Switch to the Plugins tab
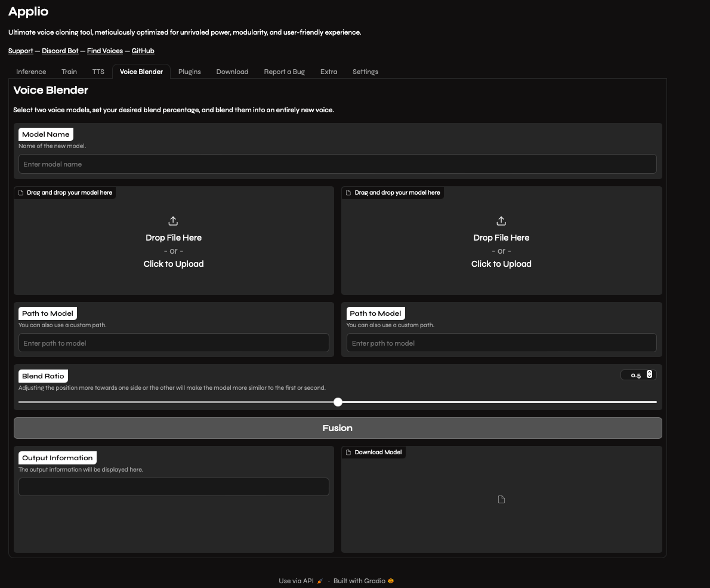Viewport: 710px width, 588px height. coord(189,72)
